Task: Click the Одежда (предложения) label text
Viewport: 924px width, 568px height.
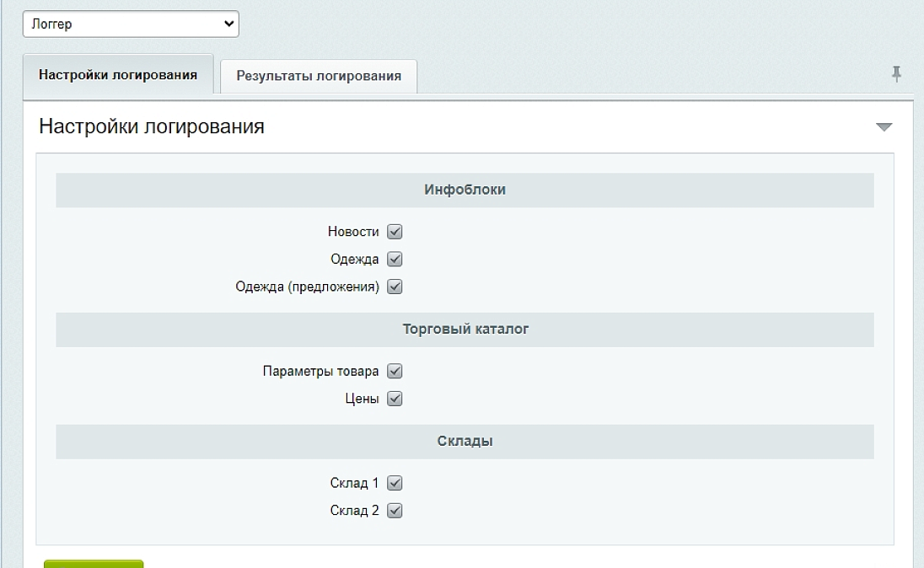Action: 307,287
